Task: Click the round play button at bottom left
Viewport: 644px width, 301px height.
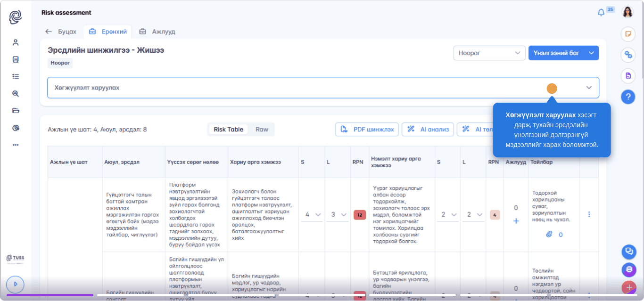Action: [x=16, y=284]
